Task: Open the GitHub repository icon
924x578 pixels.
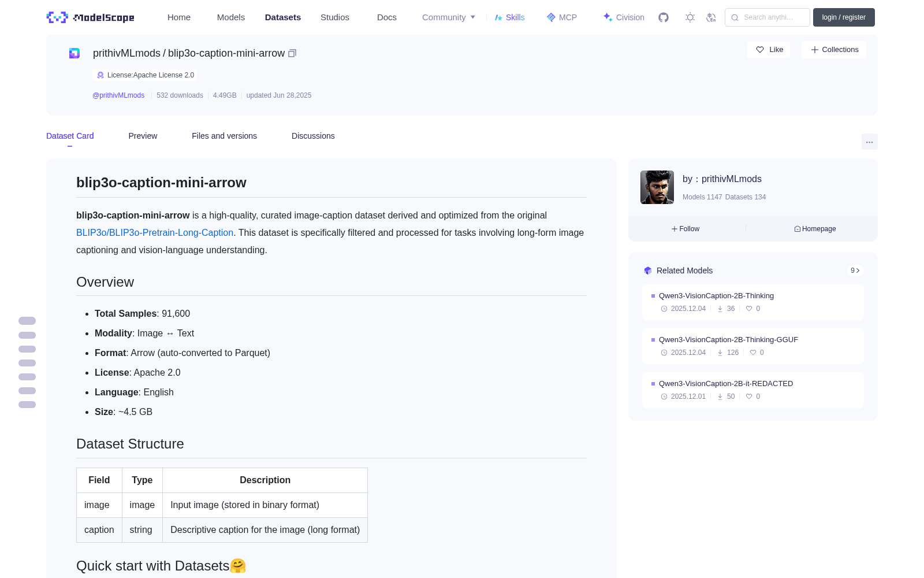Action: [664, 17]
